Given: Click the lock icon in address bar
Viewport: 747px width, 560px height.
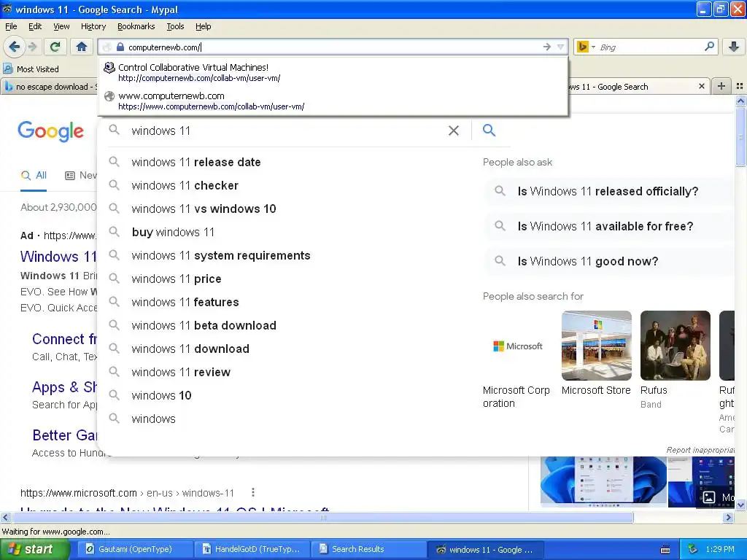Looking at the screenshot, I should [x=120, y=47].
